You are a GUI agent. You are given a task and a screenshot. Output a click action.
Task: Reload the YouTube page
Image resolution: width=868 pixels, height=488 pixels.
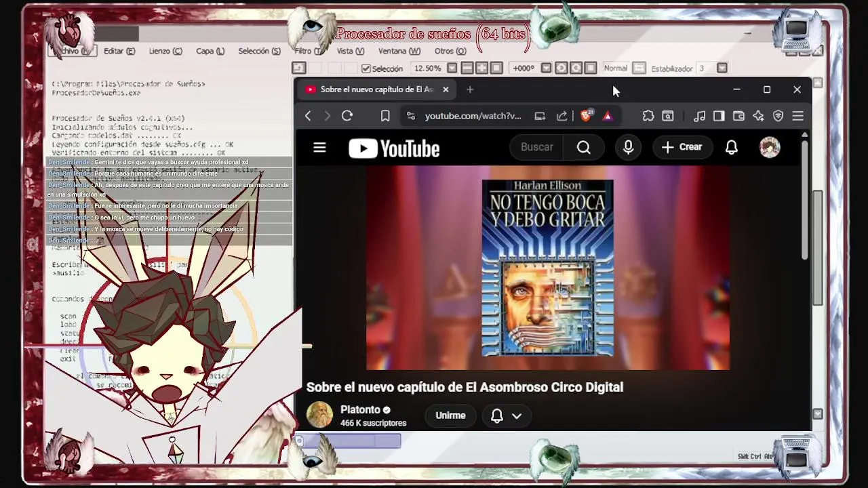tap(347, 116)
